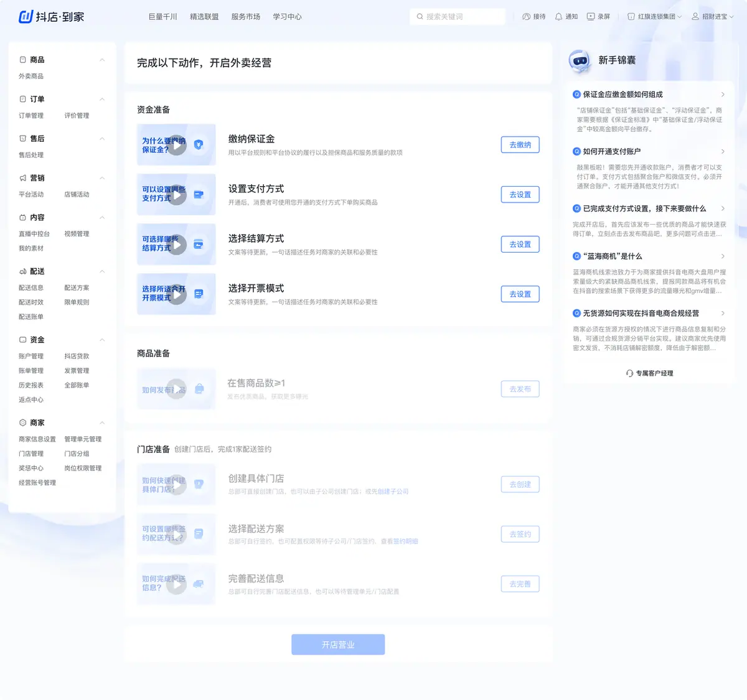Play the 为什么要缴纳保证金 video
The image size is (747, 700).
tap(177, 146)
